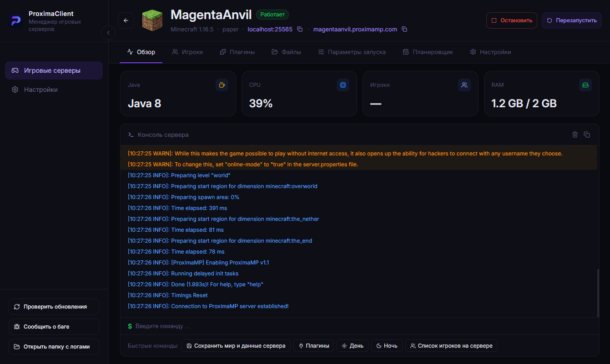
Task: Restart the server with Перезапустить
Action: 572,20
